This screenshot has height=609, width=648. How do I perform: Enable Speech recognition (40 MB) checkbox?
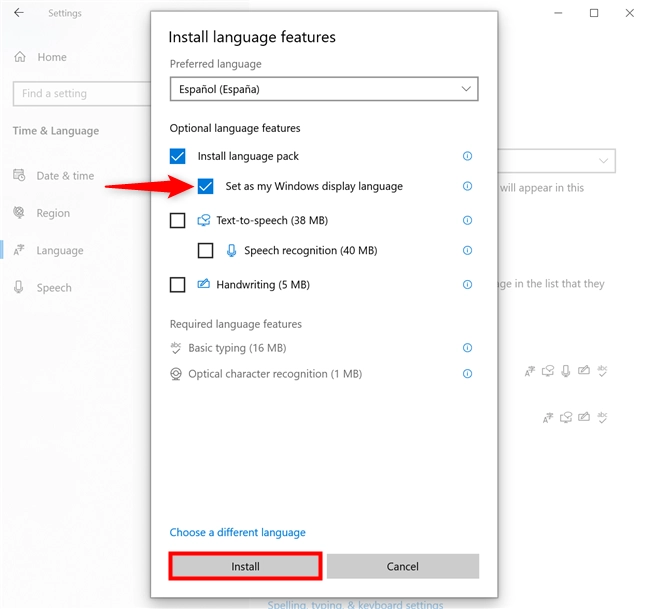click(205, 250)
